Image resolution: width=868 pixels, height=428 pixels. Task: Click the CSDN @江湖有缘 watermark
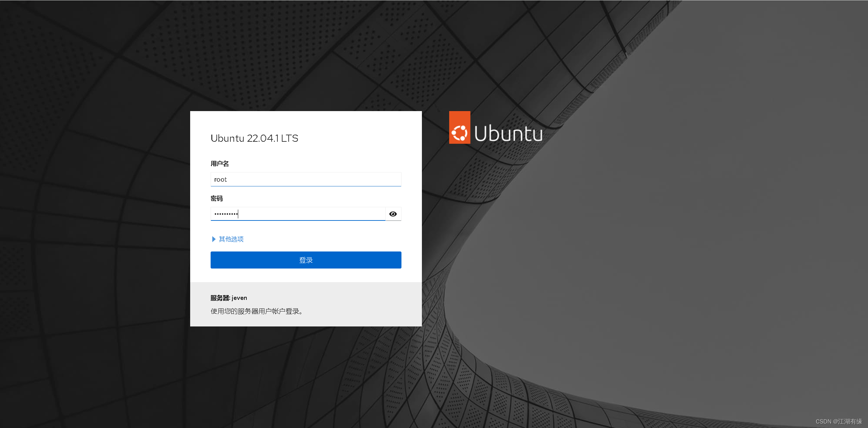click(x=838, y=422)
